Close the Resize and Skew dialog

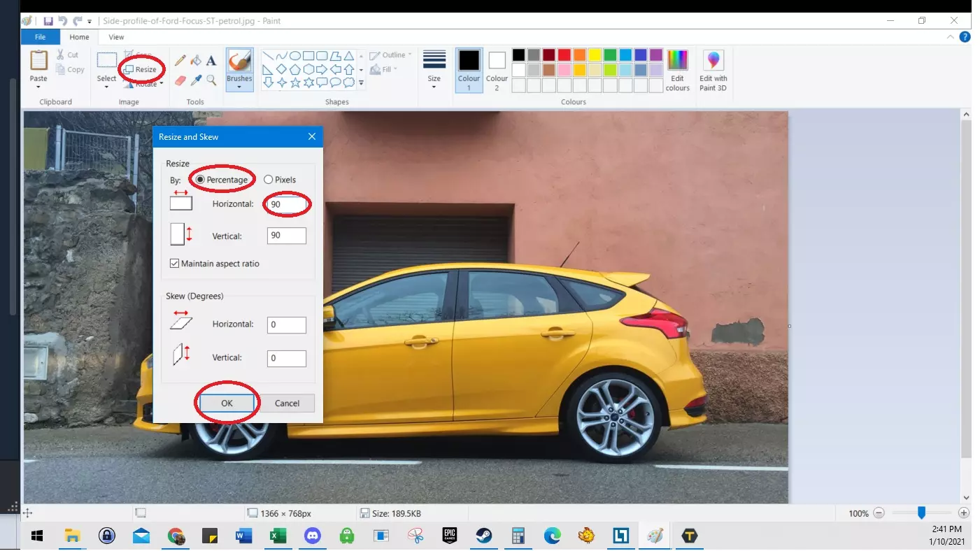311,137
